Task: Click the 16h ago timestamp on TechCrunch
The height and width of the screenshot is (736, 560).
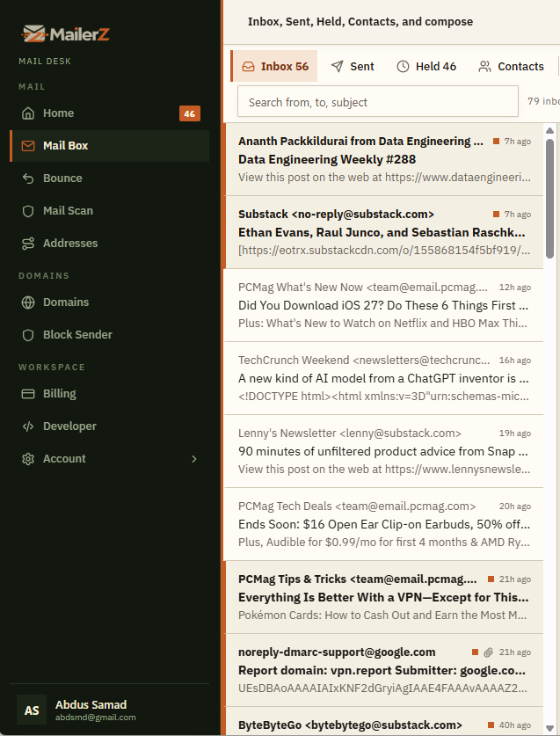Action: click(515, 360)
